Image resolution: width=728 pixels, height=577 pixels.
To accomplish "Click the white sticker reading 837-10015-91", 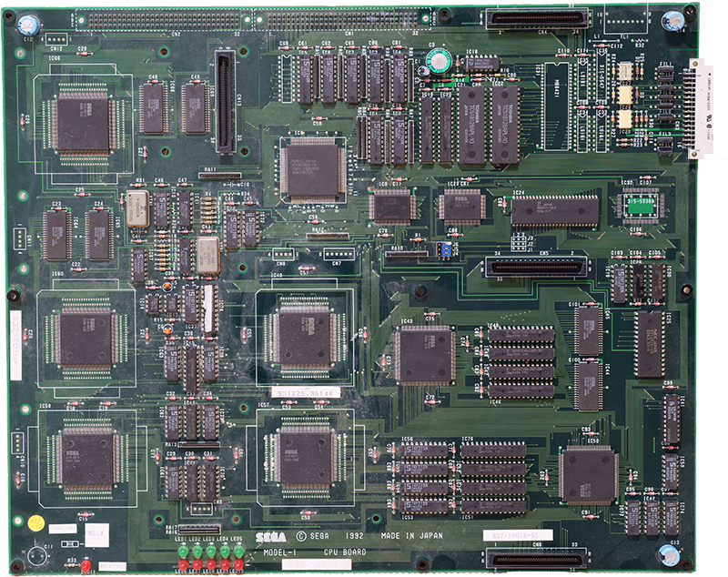I will coord(518,535).
